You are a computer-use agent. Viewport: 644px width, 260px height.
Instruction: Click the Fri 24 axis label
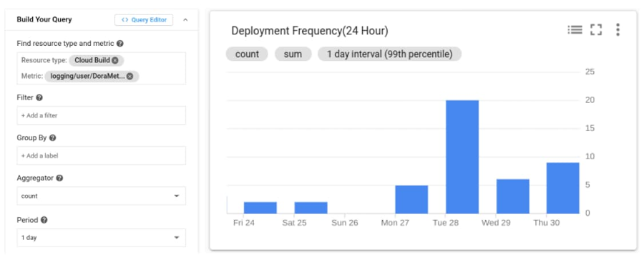[244, 223]
